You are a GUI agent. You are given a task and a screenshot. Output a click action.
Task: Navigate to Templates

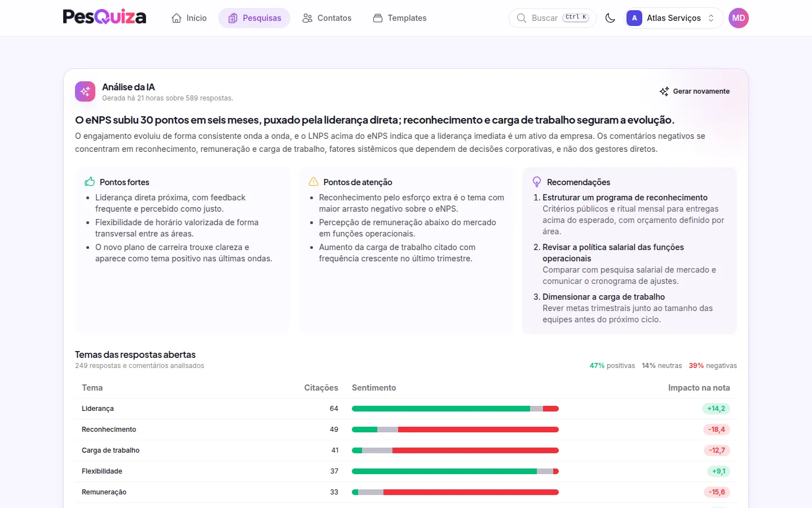point(399,18)
